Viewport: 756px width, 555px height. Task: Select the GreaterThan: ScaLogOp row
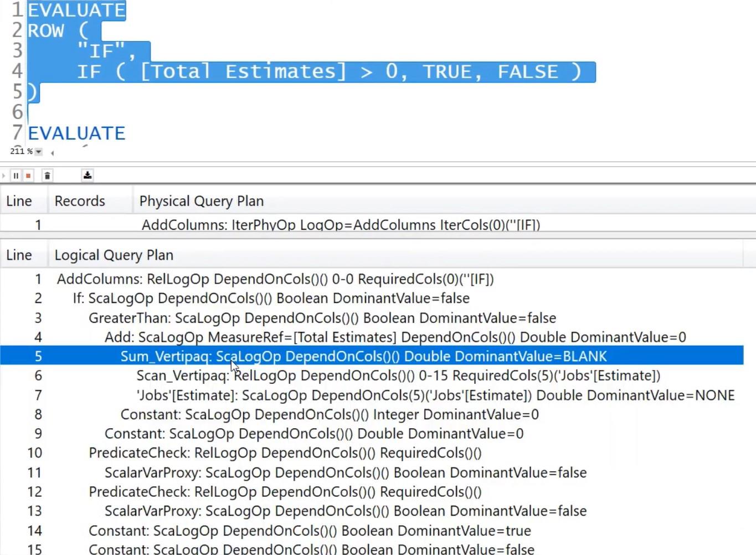(x=372, y=318)
